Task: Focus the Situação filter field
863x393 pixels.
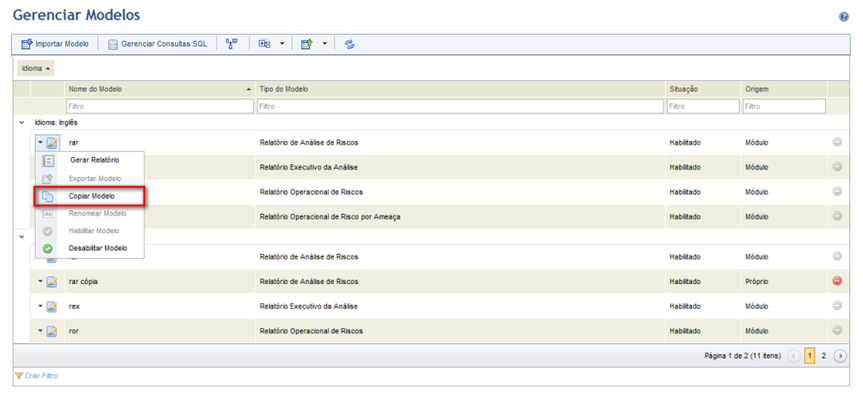Action: pos(703,106)
